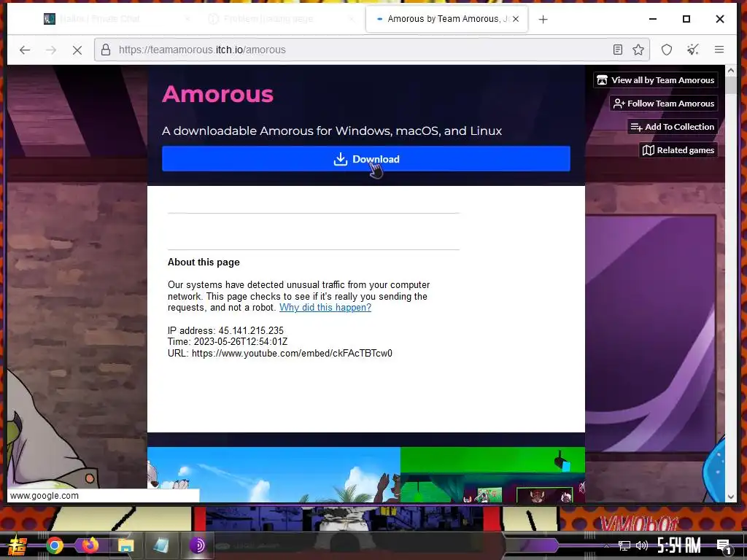Launch Google Chrome from the taskbar

[x=55, y=545]
